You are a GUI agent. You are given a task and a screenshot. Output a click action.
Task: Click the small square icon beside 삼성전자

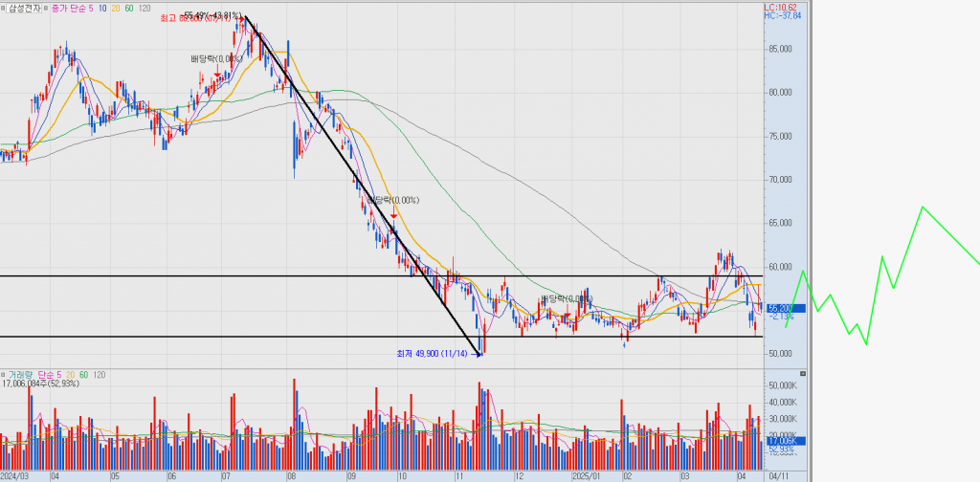pos(5,8)
